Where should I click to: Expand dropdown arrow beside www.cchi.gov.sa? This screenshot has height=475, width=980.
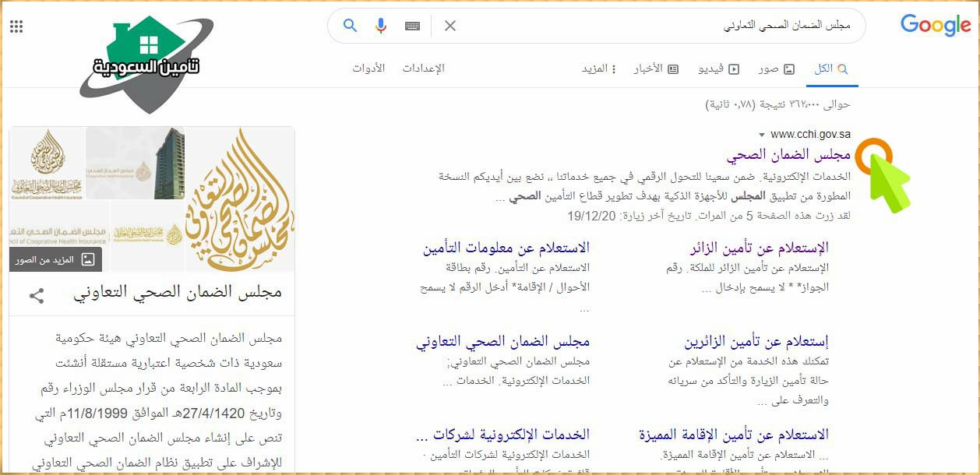pyautogui.click(x=762, y=135)
